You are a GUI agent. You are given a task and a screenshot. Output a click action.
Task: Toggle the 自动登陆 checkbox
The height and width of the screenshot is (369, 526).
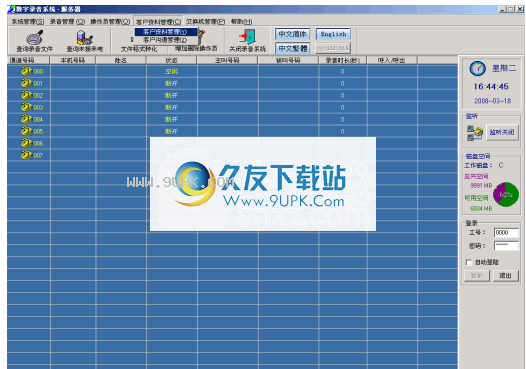coord(469,262)
